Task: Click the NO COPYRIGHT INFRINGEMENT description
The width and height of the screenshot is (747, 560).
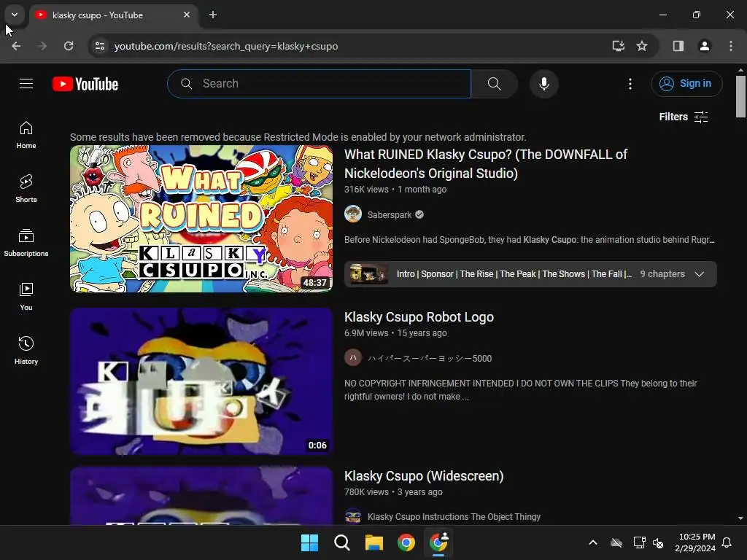Action: (x=521, y=390)
